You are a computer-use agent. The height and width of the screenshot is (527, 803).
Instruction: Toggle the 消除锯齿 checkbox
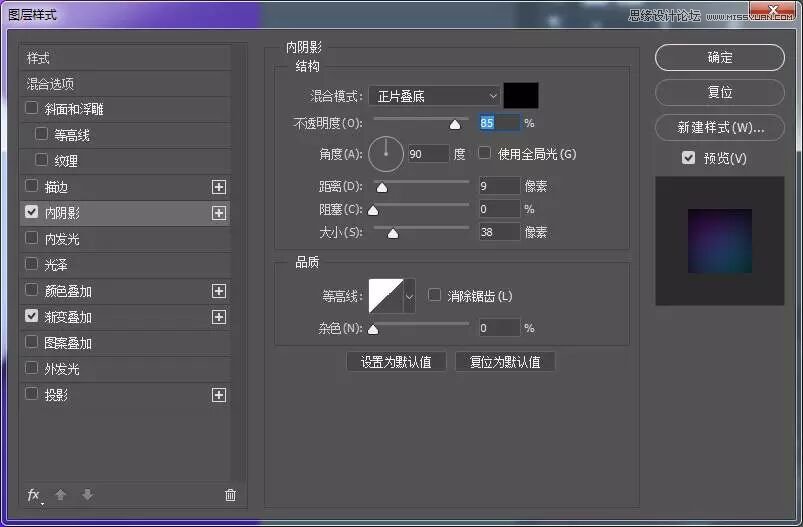434,295
